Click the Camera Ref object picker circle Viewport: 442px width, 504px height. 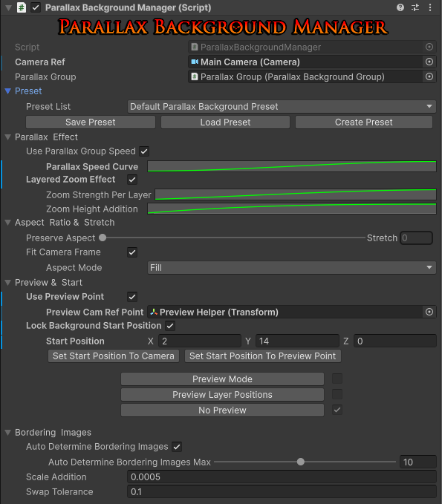coord(429,62)
